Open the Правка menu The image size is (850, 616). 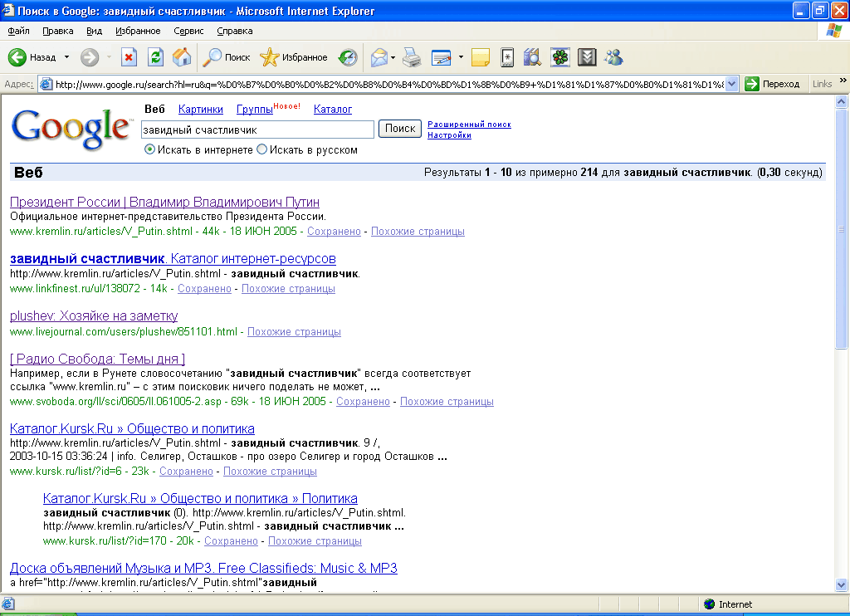click(57, 31)
